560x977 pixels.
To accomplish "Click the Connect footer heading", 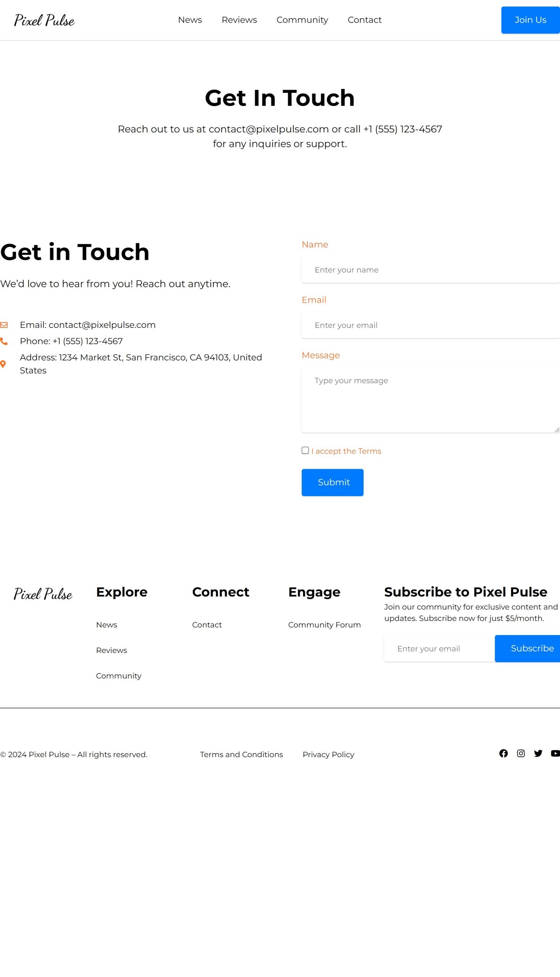I will point(221,592).
